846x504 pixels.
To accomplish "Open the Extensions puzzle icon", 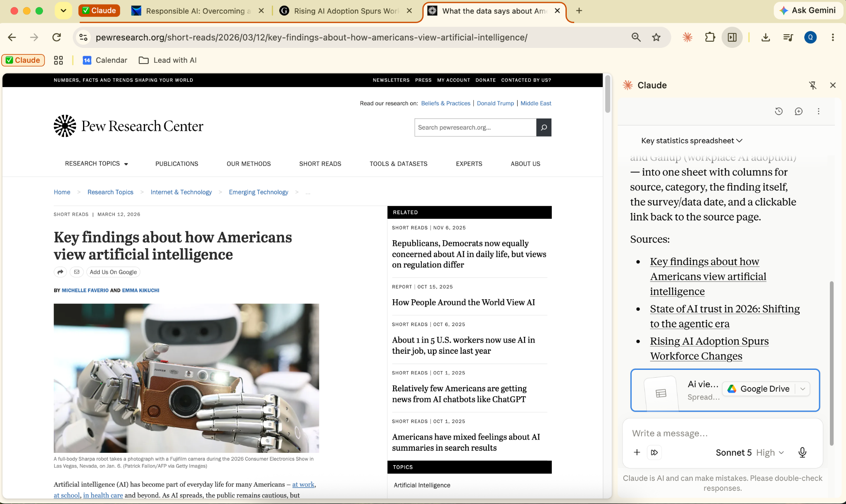I will pyautogui.click(x=710, y=38).
